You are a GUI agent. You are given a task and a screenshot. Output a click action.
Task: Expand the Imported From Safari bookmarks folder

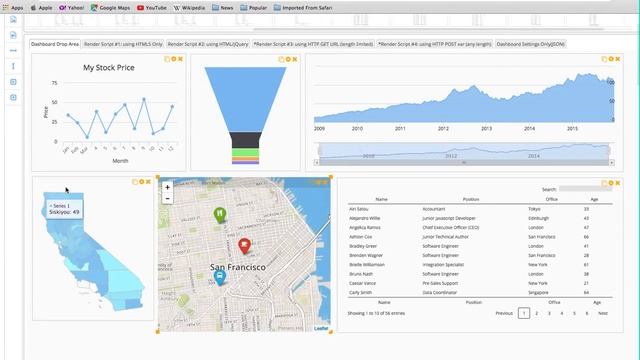(303, 7)
